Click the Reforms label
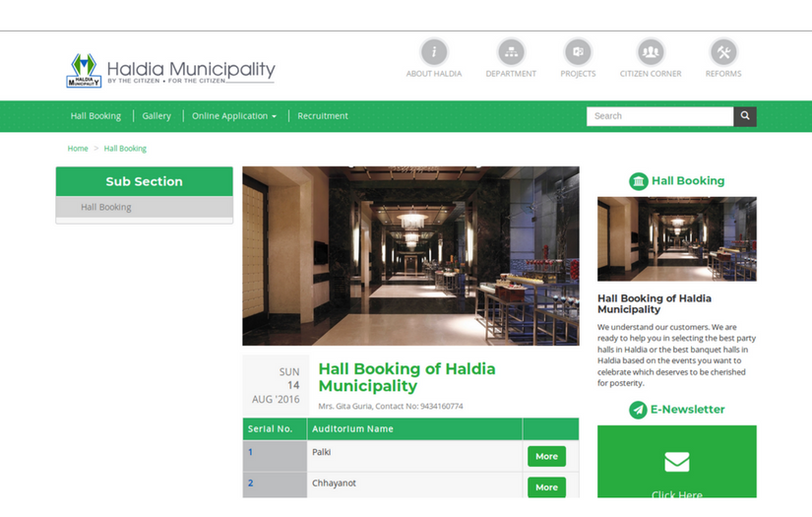Image resolution: width=812 pixels, height=517 pixels. click(723, 74)
